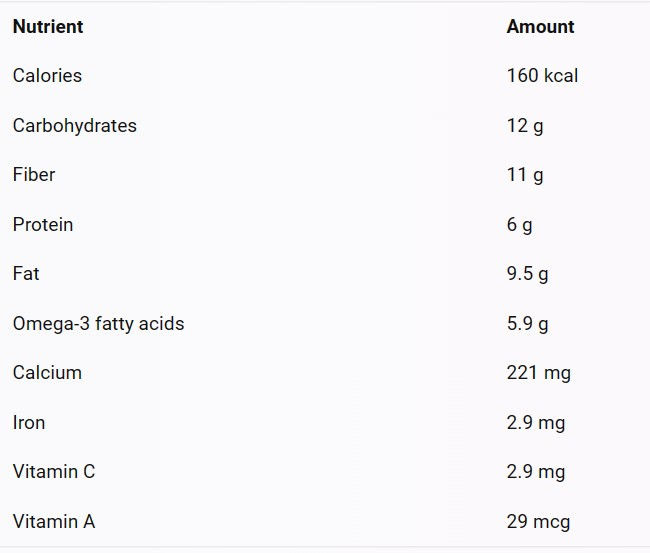Click the 221 mg calcium amount

point(538,373)
